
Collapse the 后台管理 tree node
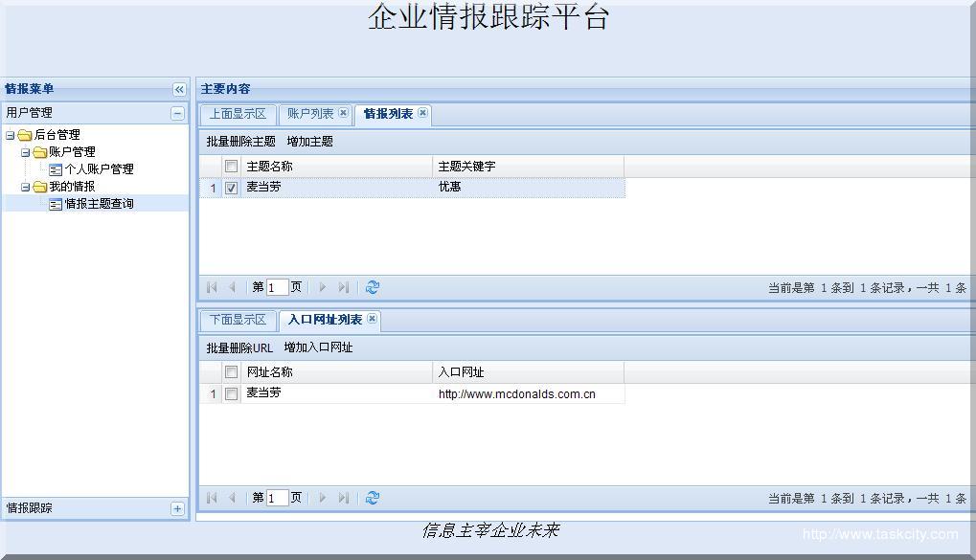point(11,135)
